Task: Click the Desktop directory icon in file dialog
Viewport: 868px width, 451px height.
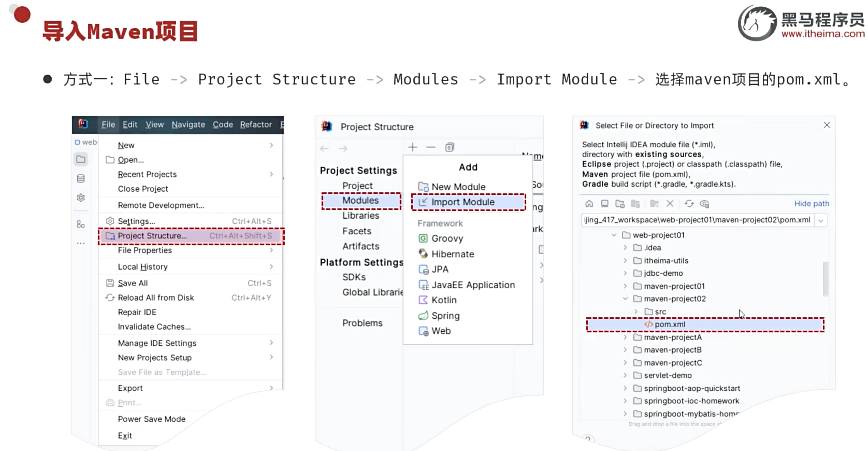Action: pyautogui.click(x=604, y=204)
